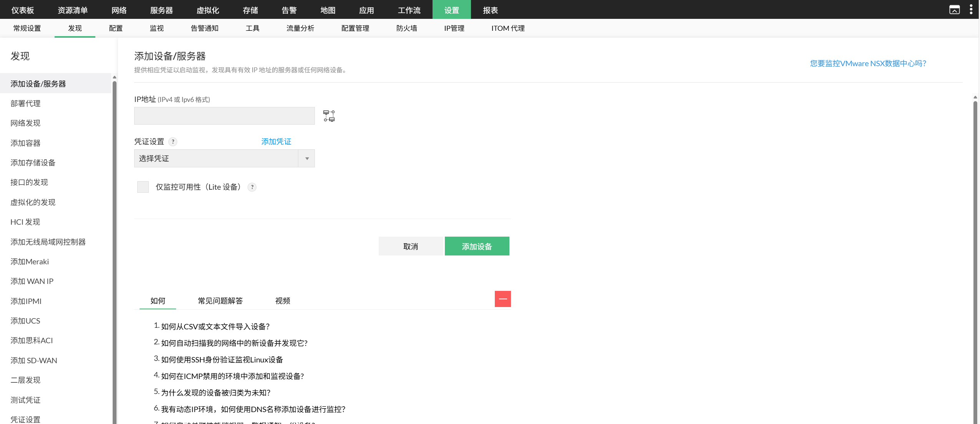Screen dimensions: 980x424
Task: Switch to IP管理 sub-tab
Action: pos(454,28)
